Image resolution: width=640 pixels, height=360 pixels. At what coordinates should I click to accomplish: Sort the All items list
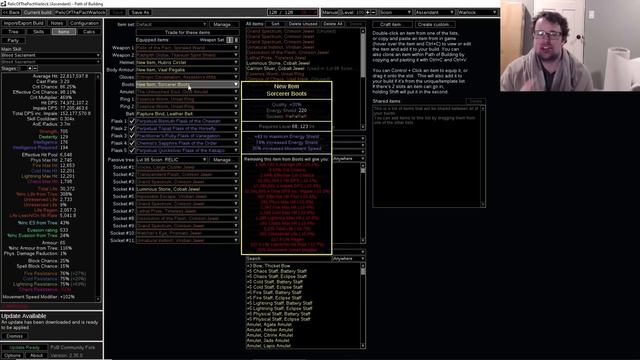coord(276,24)
